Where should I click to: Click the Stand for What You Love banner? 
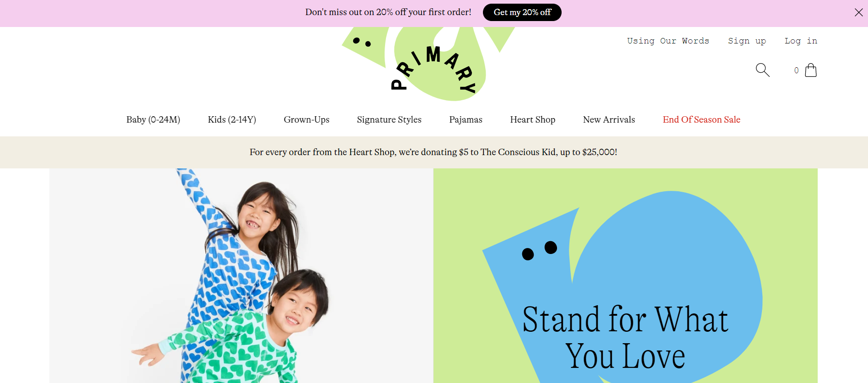626,275
